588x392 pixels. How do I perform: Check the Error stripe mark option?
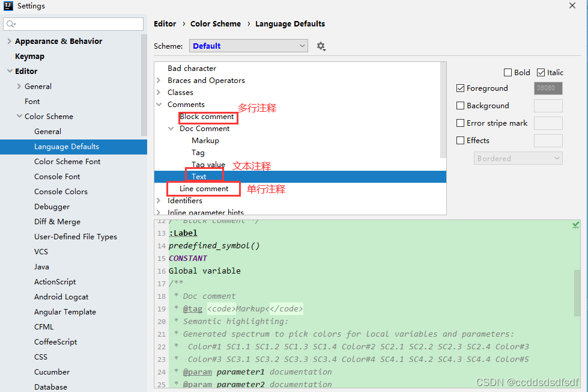pyautogui.click(x=461, y=123)
